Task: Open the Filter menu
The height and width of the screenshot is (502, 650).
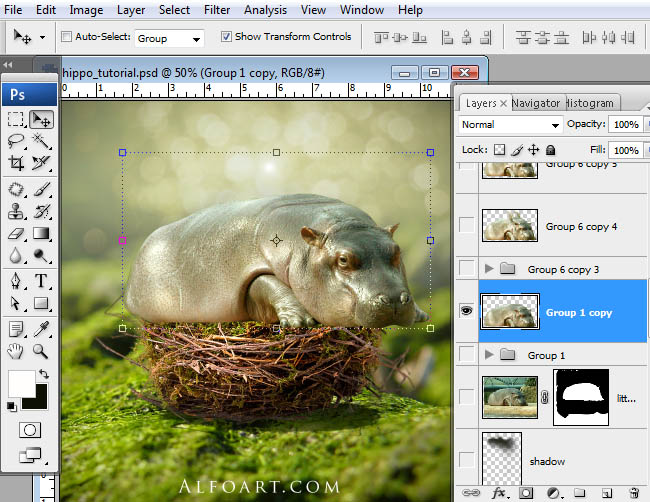Action: pyautogui.click(x=217, y=10)
